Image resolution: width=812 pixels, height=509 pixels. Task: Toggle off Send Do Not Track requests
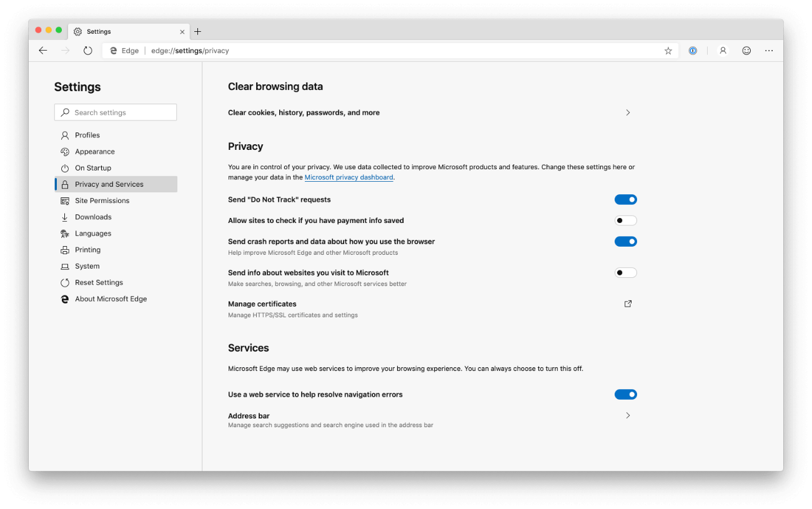pyautogui.click(x=626, y=199)
